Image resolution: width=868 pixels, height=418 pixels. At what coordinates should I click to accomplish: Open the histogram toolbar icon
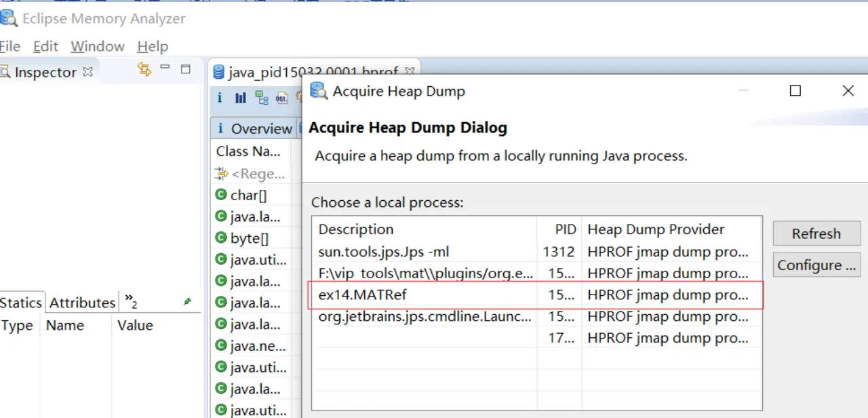240,98
